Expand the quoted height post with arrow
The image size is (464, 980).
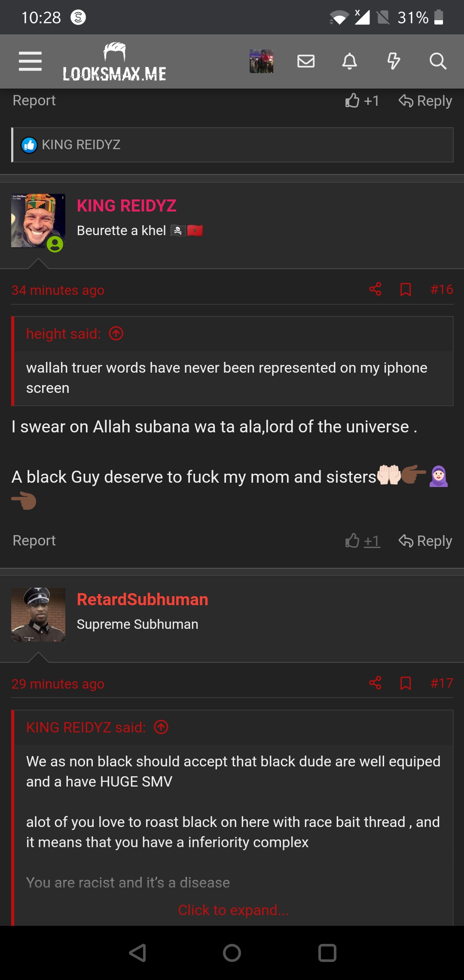(x=116, y=333)
